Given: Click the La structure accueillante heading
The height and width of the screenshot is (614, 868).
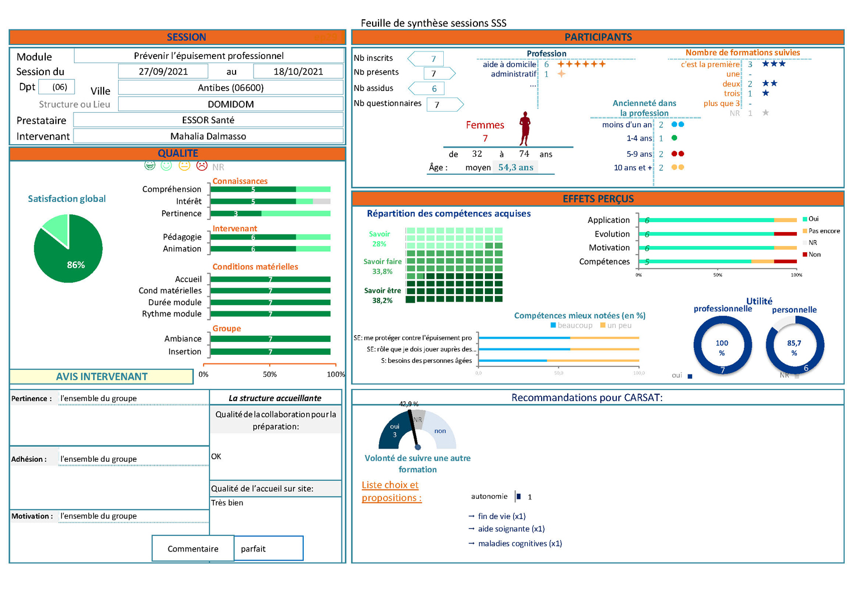Looking at the screenshot, I should [275, 398].
